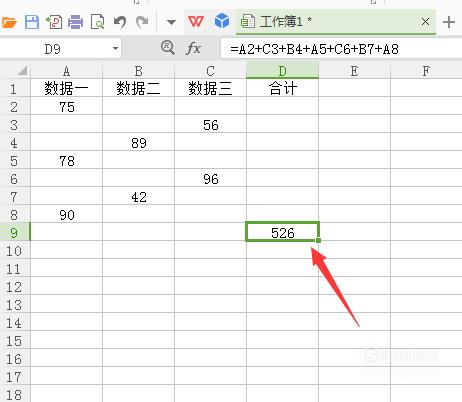462x402 pixels.
Task: Open file using the folder icon
Action: pyautogui.click(x=9, y=22)
